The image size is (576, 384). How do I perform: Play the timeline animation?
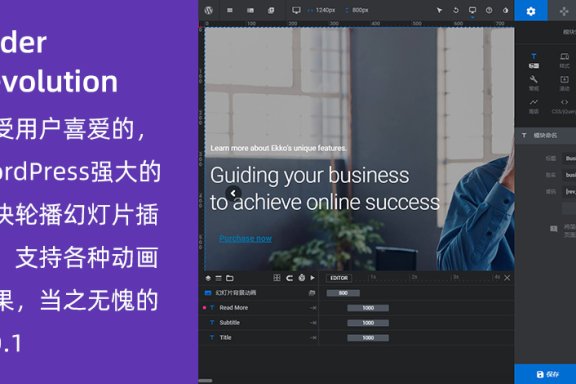click(x=313, y=278)
